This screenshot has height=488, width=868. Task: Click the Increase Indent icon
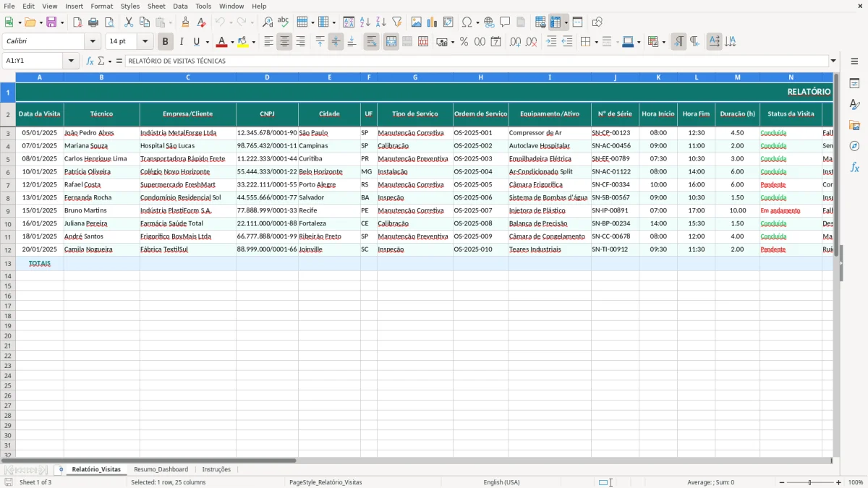(551, 42)
